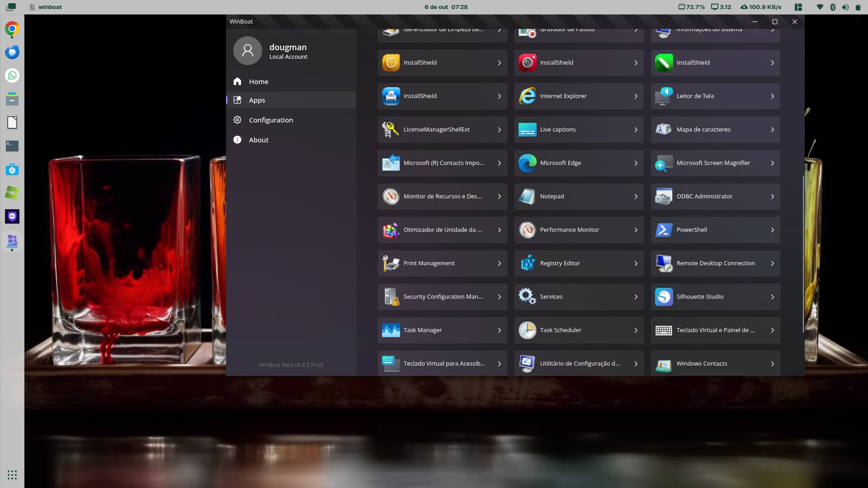Open the About page
The image size is (868, 488).
coord(259,140)
